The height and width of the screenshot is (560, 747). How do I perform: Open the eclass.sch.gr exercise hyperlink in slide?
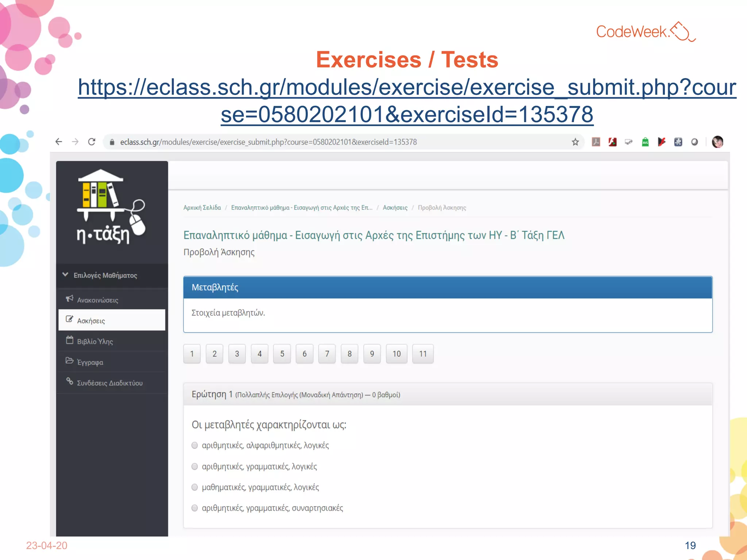pyautogui.click(x=407, y=101)
